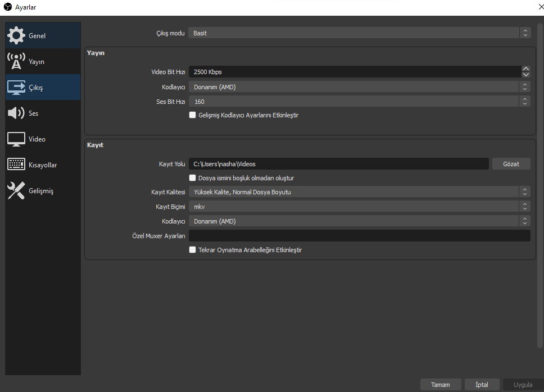
Task: Select the Çıkış settings tab
Action: click(43, 88)
